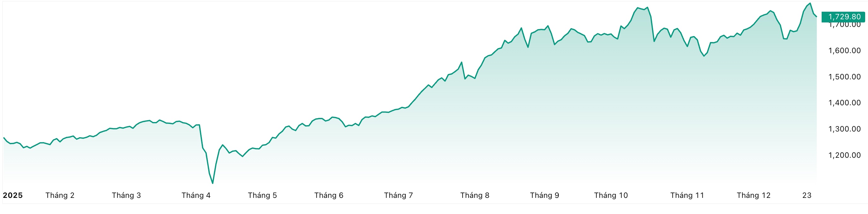The height and width of the screenshot is (214, 868).
Task: Select the Tháng 12 axis marker
Action: click(x=753, y=195)
